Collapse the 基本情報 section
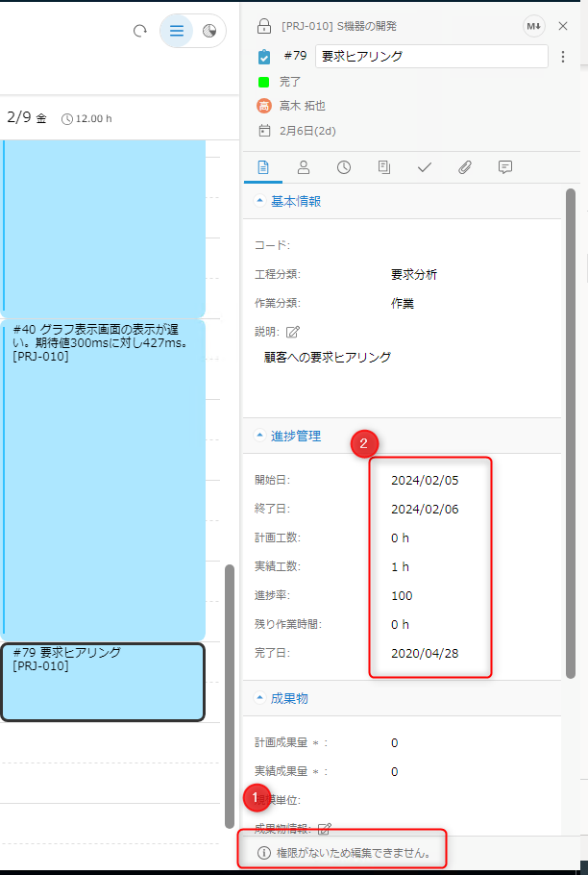Image resolution: width=588 pixels, height=875 pixels. pos(259,201)
